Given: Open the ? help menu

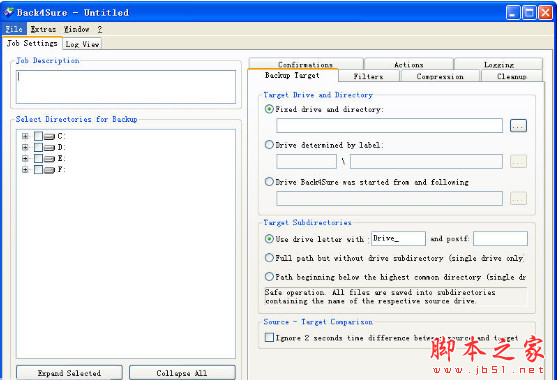Looking at the screenshot, I should pos(100,29).
